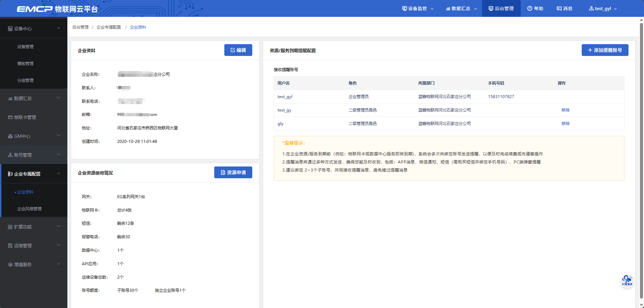Click the data summary chart icon in header
The width and height of the screenshot is (644, 308).
[448, 8]
